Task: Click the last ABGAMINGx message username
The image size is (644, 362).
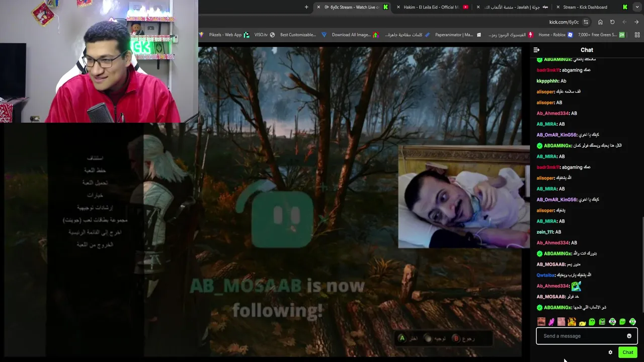Action: [x=557, y=307]
